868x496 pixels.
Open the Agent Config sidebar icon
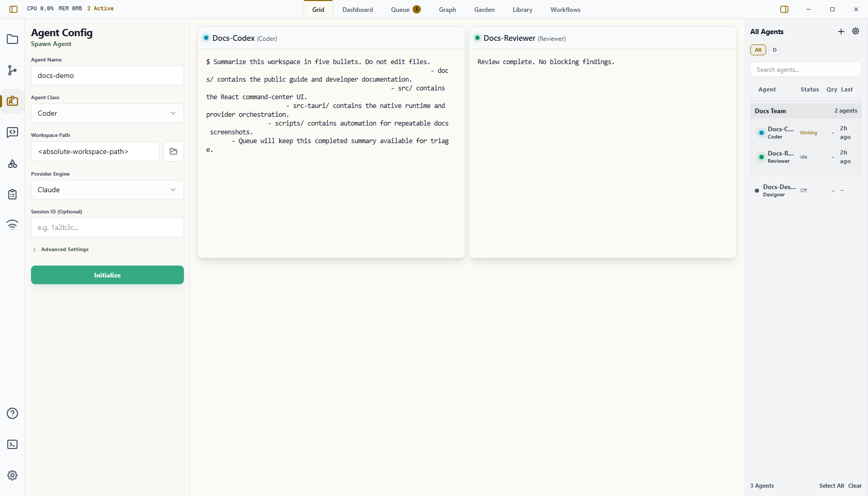[12, 101]
